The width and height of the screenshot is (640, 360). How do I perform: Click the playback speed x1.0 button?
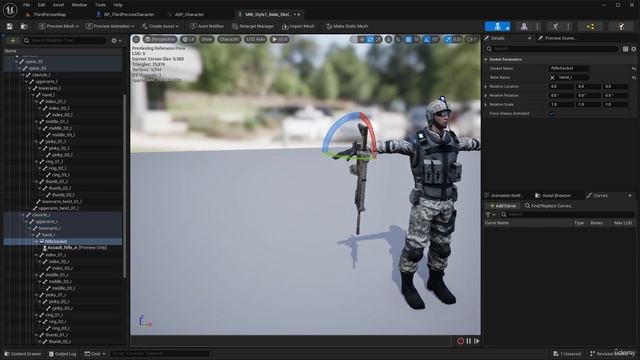coord(280,39)
